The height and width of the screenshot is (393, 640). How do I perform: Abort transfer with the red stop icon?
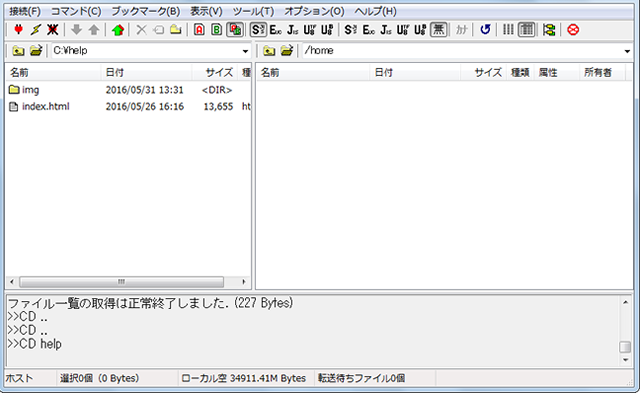click(x=573, y=30)
